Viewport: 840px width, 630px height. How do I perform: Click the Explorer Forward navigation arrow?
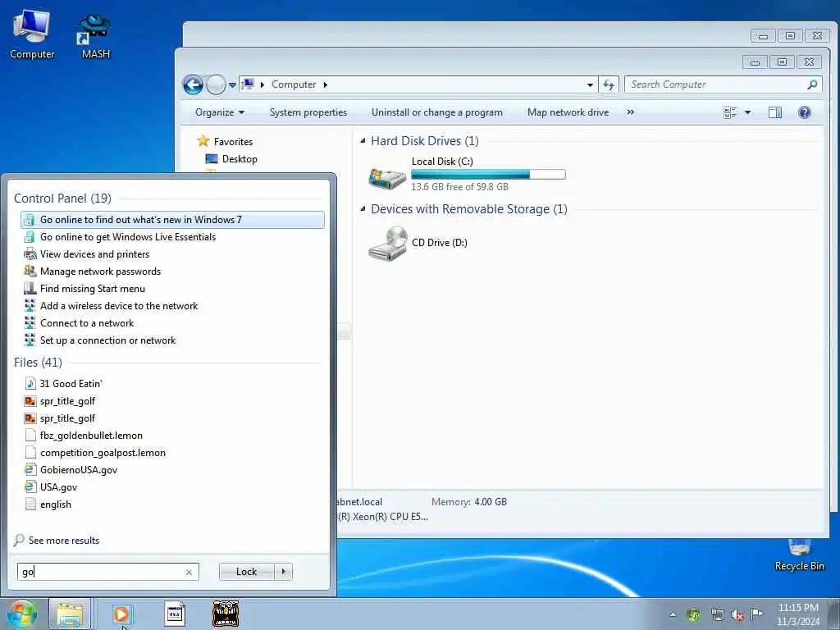coord(216,84)
